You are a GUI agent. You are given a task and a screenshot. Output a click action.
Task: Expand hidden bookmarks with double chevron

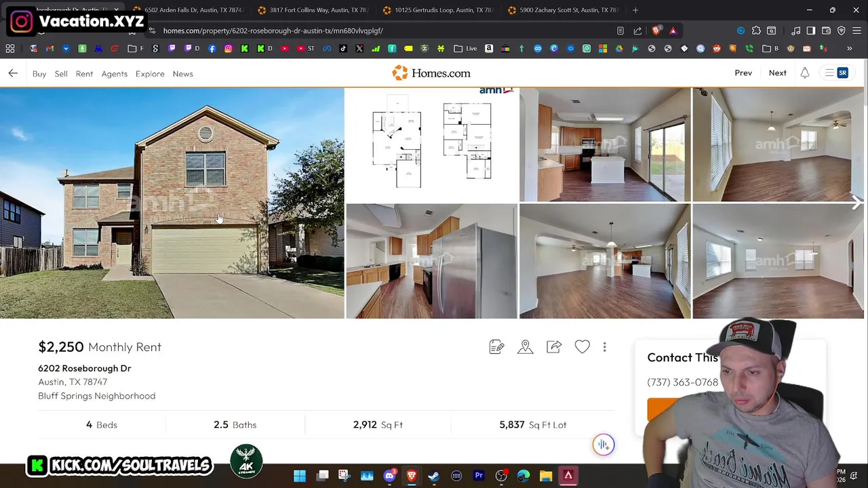[x=849, y=49]
